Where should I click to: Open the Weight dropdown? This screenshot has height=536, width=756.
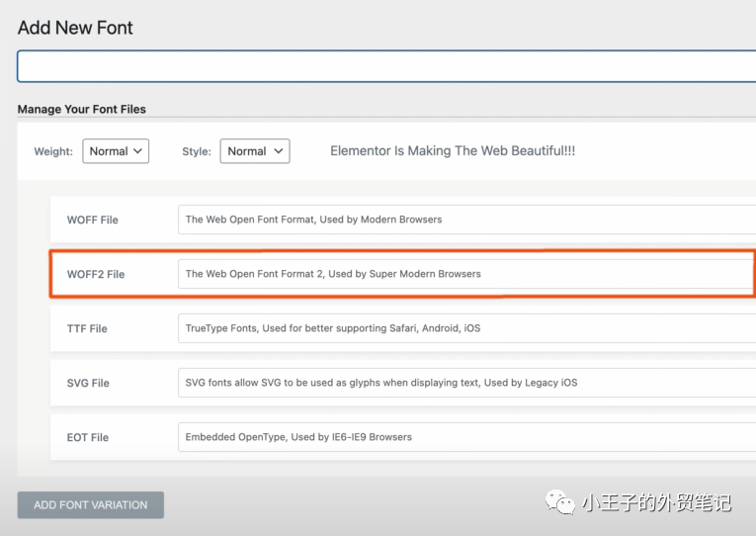click(x=116, y=151)
